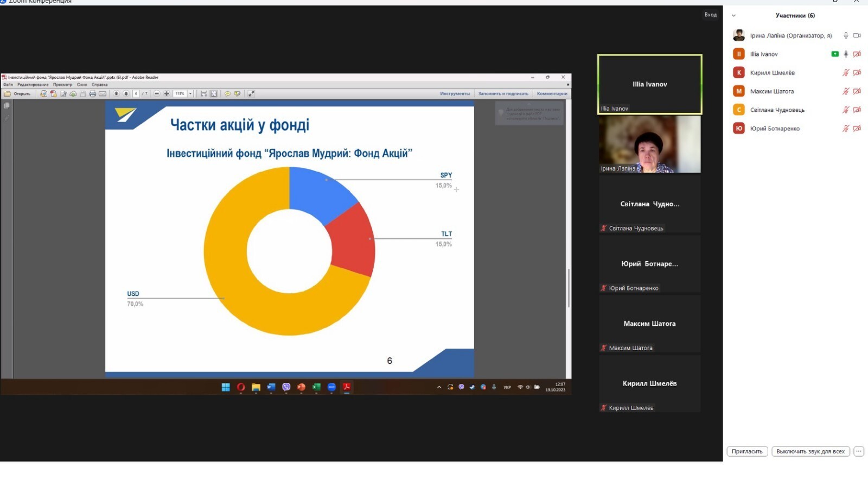Open the Файл menu in Adobe Reader

[x=8, y=85]
